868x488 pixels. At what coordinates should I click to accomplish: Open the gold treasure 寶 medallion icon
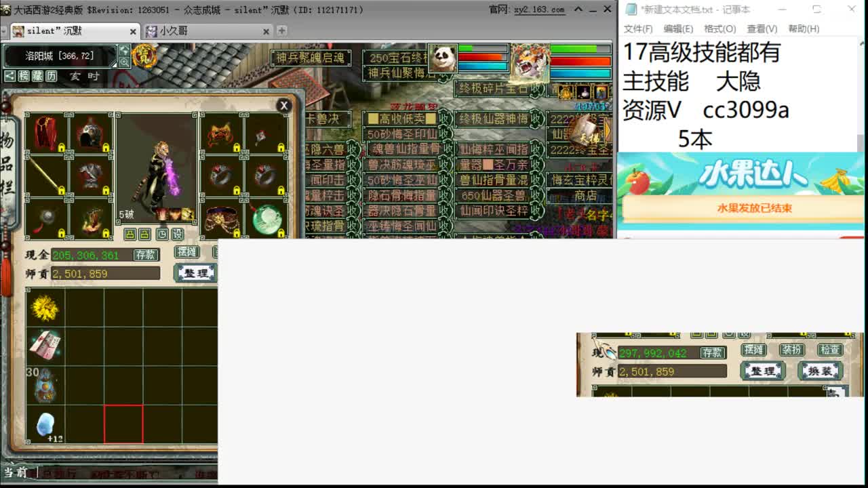(144, 56)
